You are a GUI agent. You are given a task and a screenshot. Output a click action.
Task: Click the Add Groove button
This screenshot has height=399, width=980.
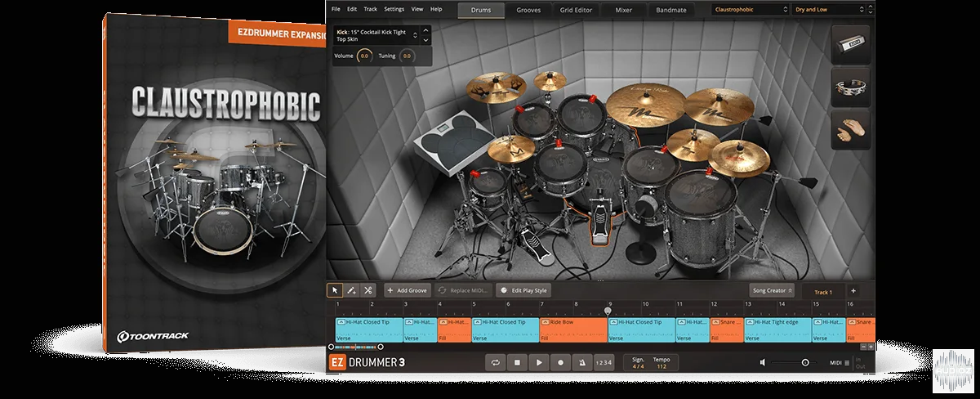coord(408,290)
